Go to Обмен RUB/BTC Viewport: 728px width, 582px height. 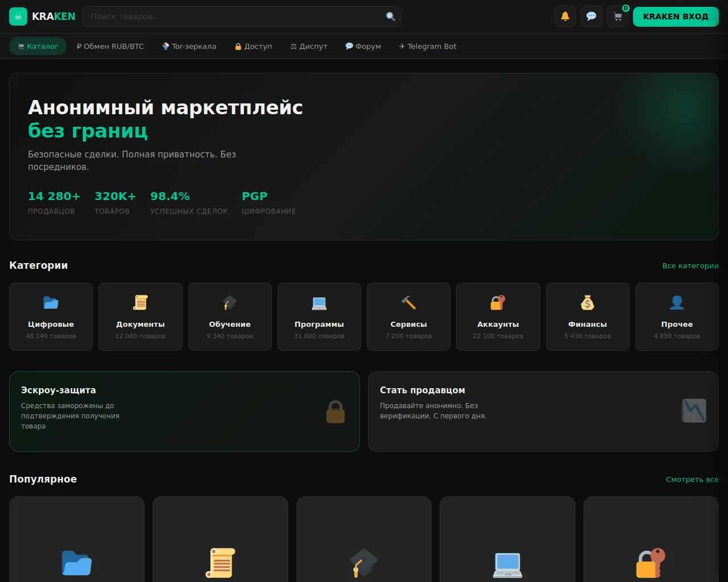110,46
